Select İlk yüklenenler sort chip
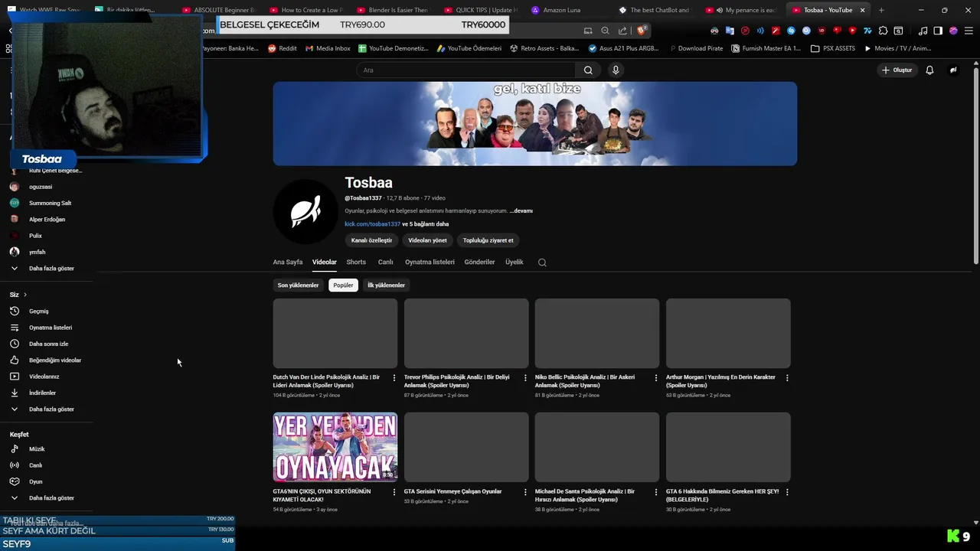 386,285
